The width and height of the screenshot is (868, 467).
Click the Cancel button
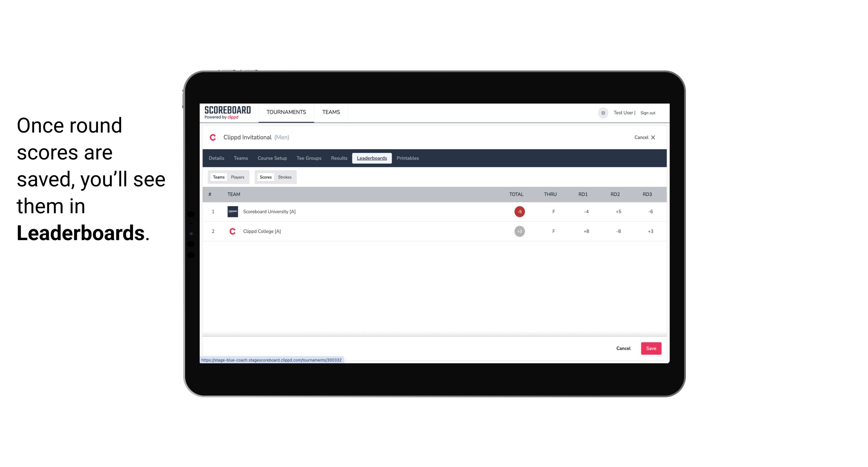tap(624, 348)
